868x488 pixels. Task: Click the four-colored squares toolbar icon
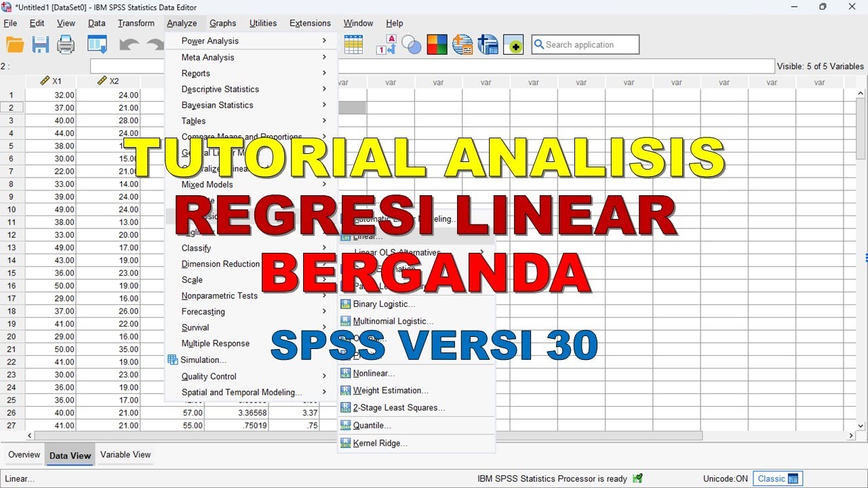tap(437, 45)
